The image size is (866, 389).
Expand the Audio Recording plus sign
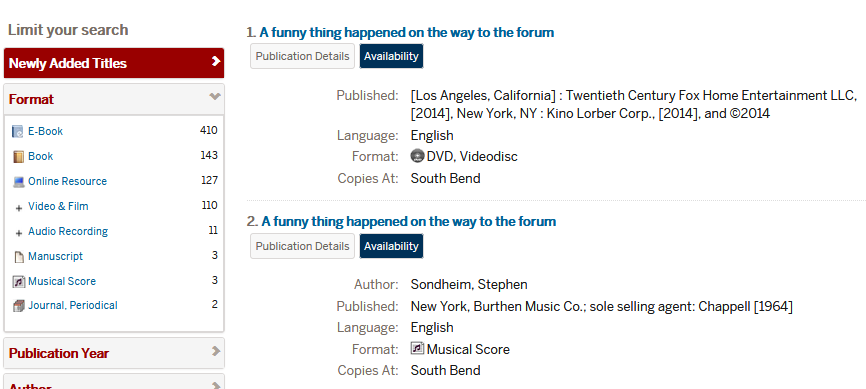click(19, 233)
